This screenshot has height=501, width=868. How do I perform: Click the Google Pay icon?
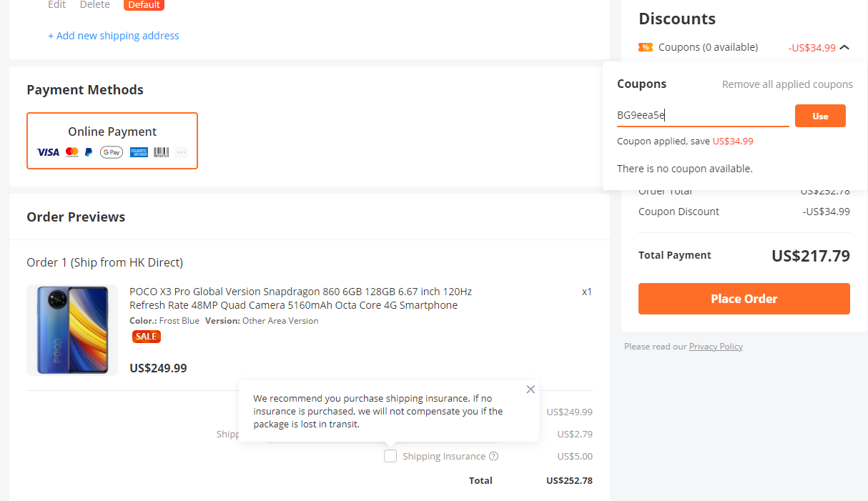(x=112, y=152)
